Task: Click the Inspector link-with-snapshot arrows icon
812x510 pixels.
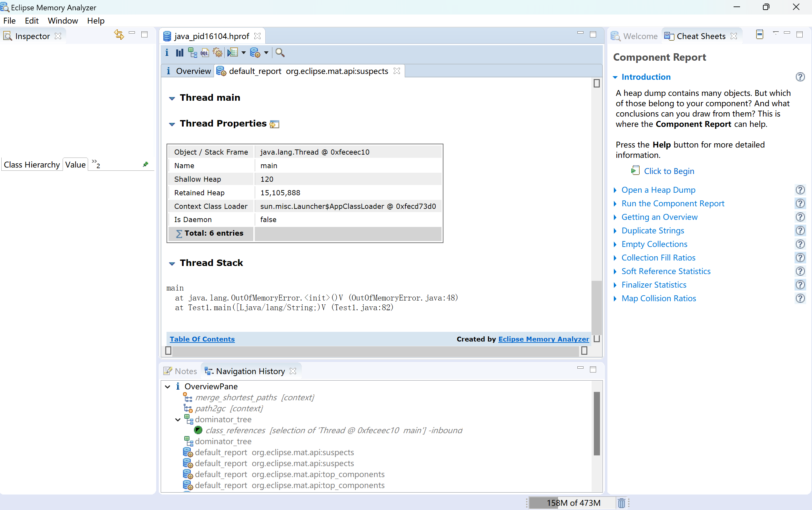Action: (119, 35)
